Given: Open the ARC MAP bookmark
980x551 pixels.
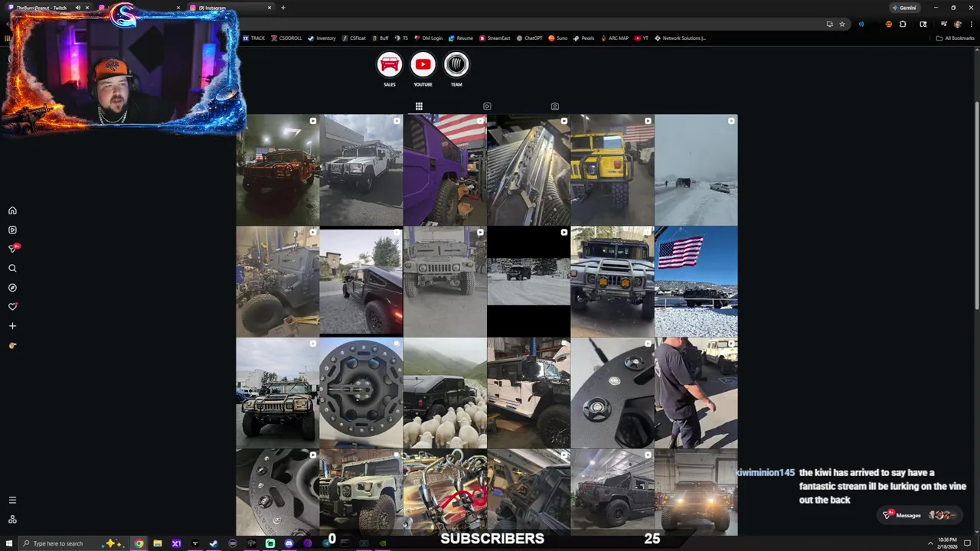Looking at the screenshot, I should point(614,37).
